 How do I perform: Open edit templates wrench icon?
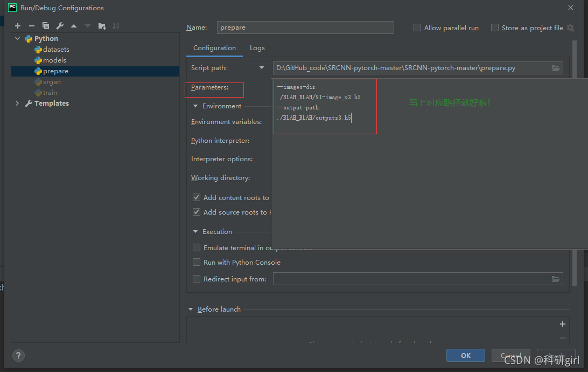60,26
